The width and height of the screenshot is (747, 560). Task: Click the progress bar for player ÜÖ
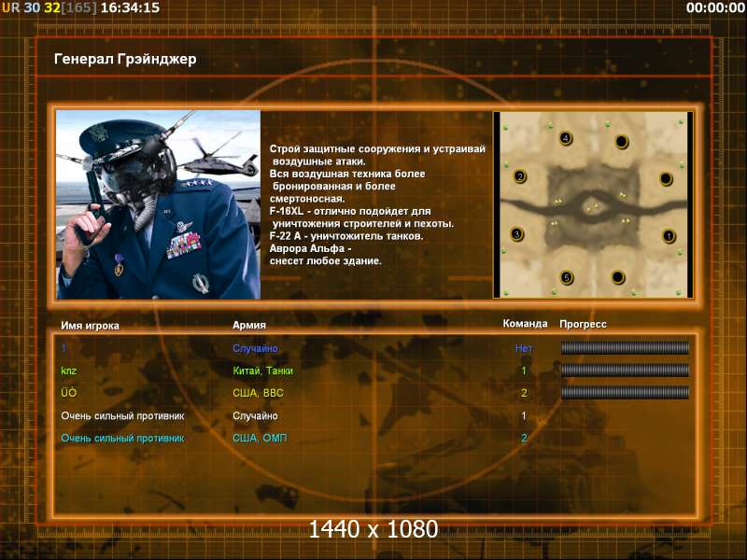click(625, 393)
